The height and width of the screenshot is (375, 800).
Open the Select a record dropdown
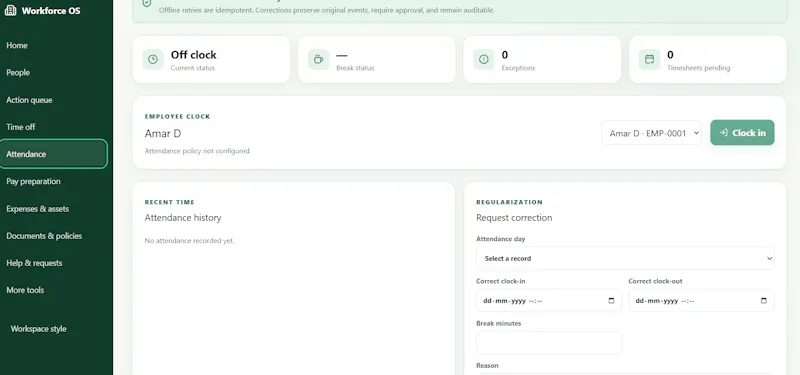[x=625, y=258]
